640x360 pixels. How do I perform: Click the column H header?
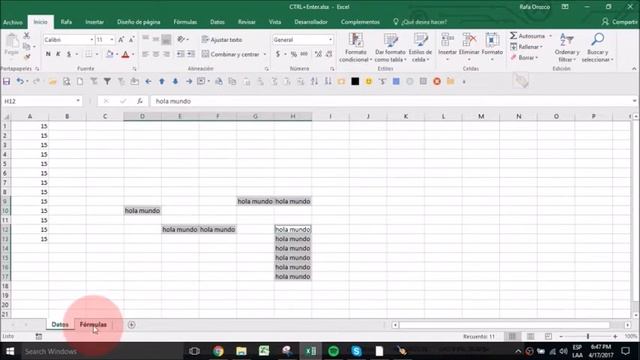(x=293, y=116)
